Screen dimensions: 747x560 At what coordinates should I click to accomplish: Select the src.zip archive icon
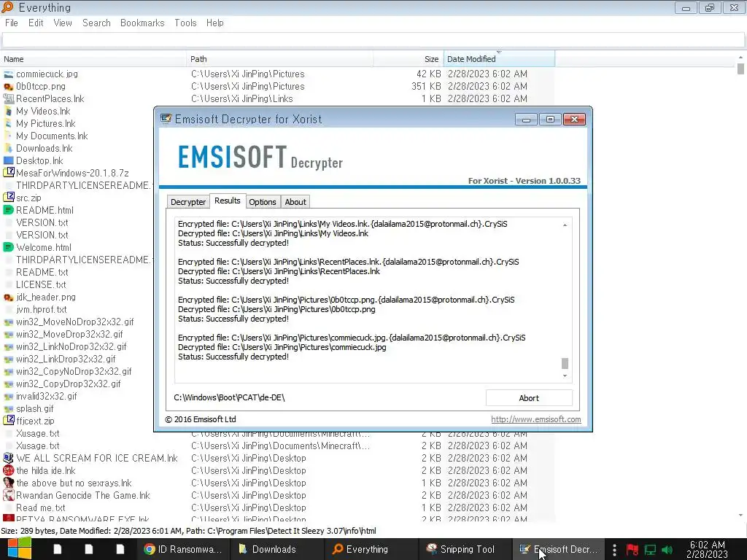coord(9,198)
